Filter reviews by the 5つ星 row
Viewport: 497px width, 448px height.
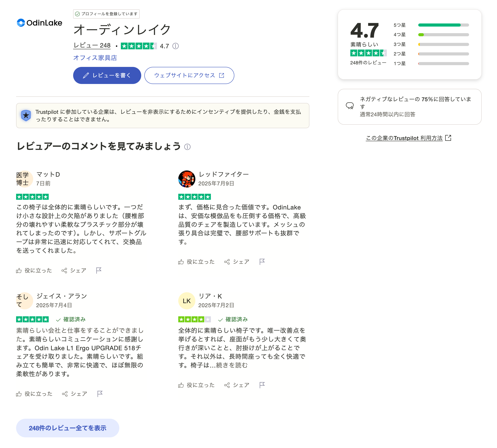(431, 25)
